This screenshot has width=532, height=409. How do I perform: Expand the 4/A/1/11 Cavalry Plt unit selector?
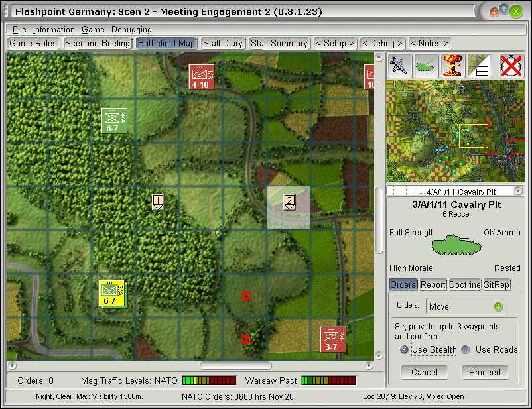[x=518, y=191]
